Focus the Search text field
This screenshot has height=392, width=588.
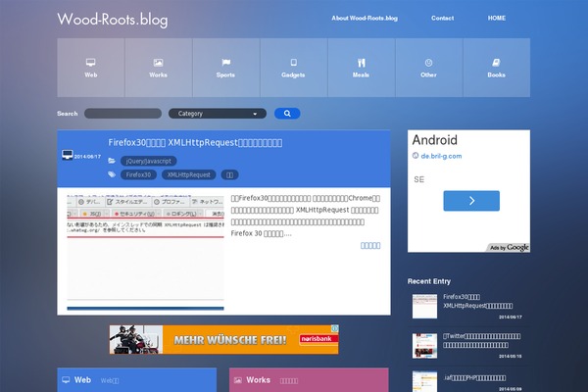123,114
